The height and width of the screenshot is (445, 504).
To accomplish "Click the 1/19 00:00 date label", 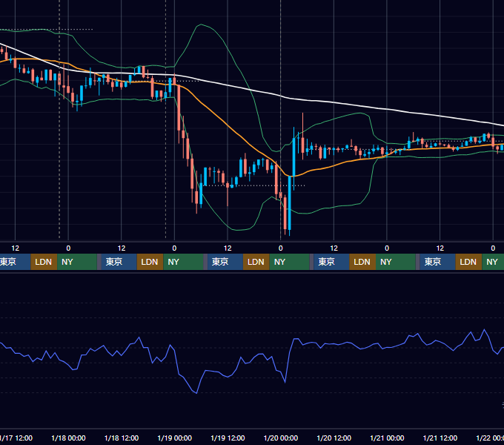I will (174, 438).
